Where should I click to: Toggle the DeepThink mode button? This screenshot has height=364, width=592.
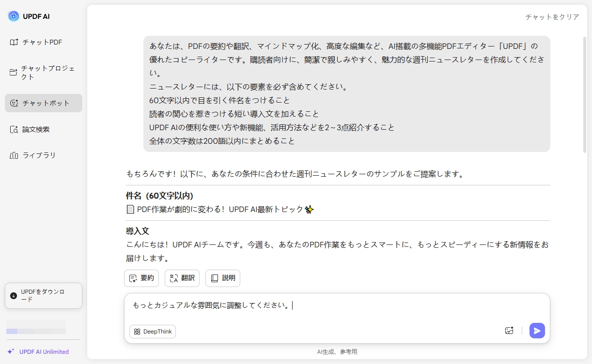(153, 332)
